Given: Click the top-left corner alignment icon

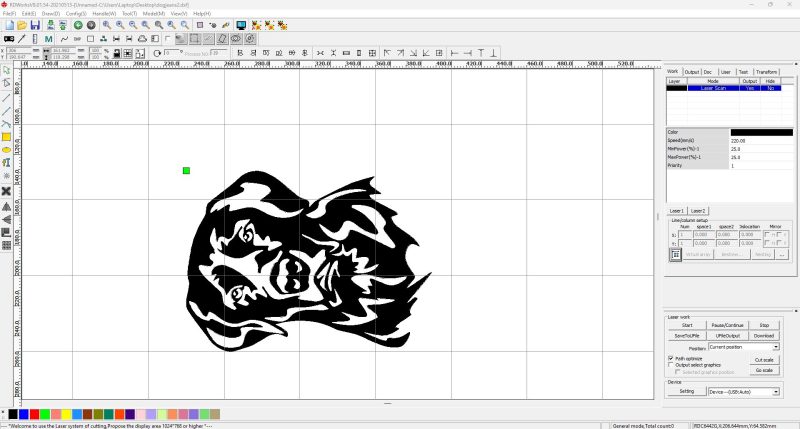Looking at the screenshot, I should [x=387, y=53].
